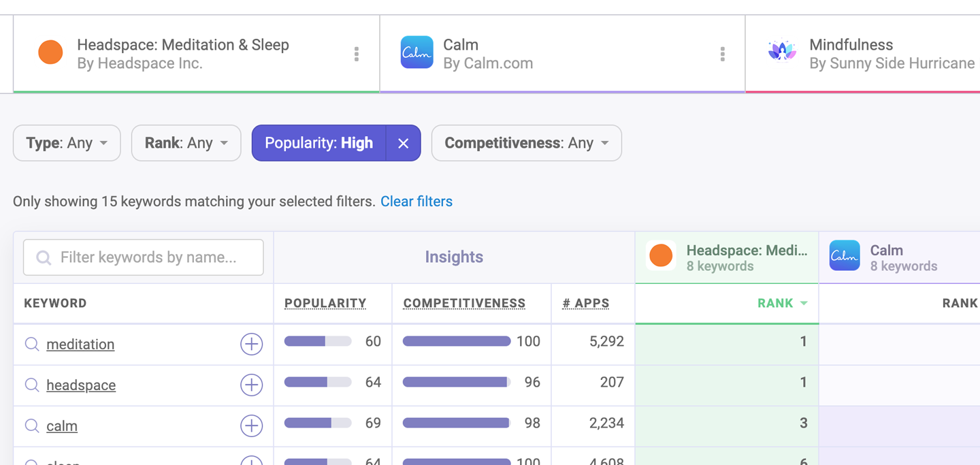The height and width of the screenshot is (465, 980).
Task: Open the Competitiveness: Any filter dropdown
Action: pos(527,143)
